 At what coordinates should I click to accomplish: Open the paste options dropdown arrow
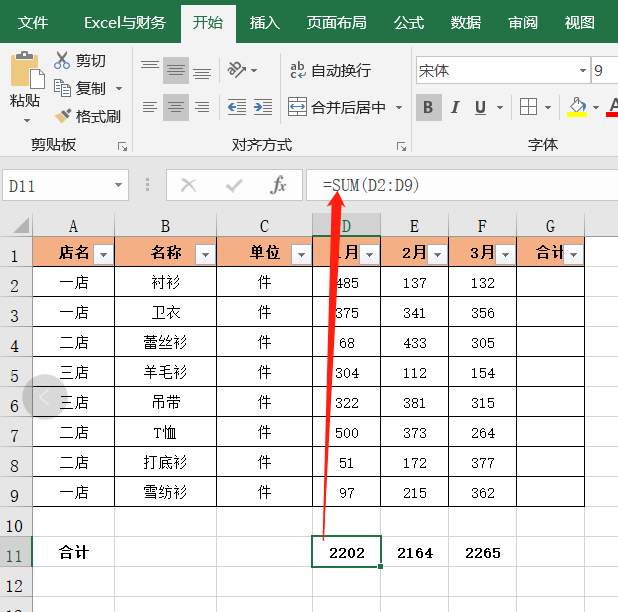tap(27, 120)
